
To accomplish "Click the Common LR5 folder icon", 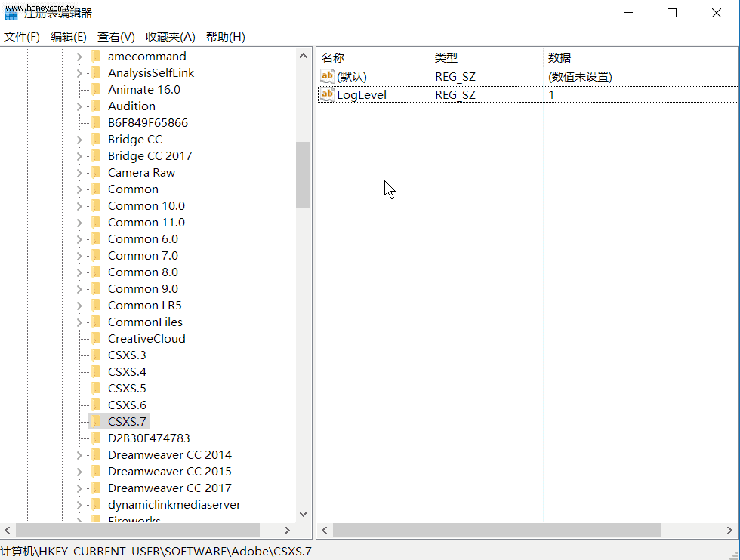I will (x=96, y=306).
